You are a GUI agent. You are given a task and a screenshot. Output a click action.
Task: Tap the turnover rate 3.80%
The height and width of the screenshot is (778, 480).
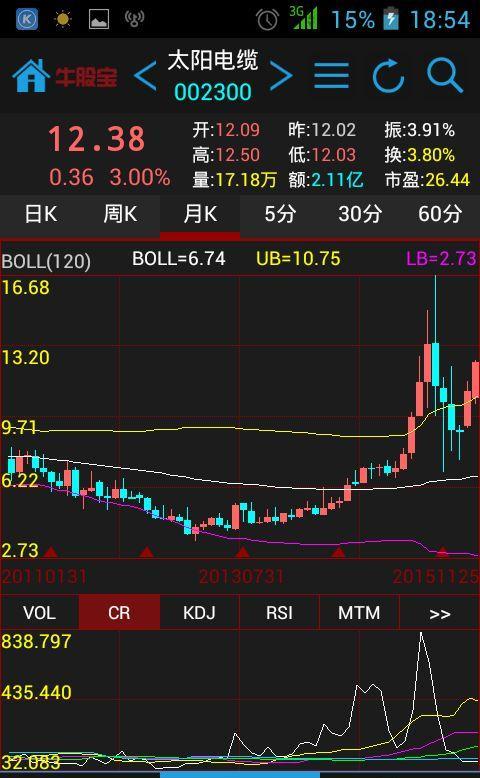tap(431, 155)
